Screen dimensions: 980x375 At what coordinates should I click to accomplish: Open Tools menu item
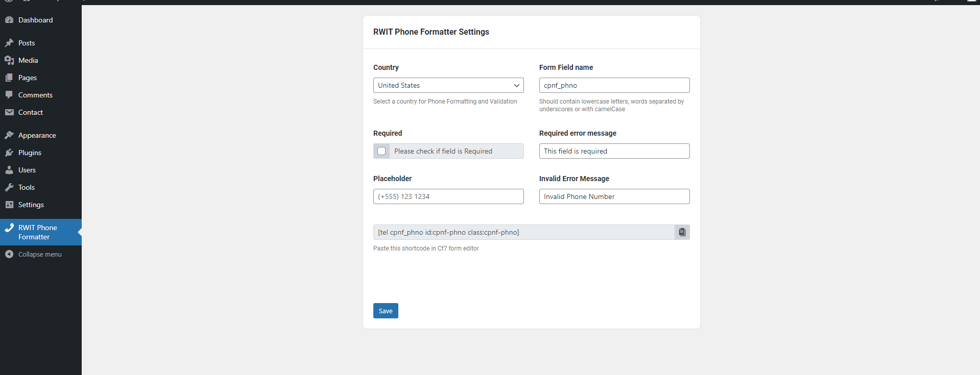click(41, 187)
